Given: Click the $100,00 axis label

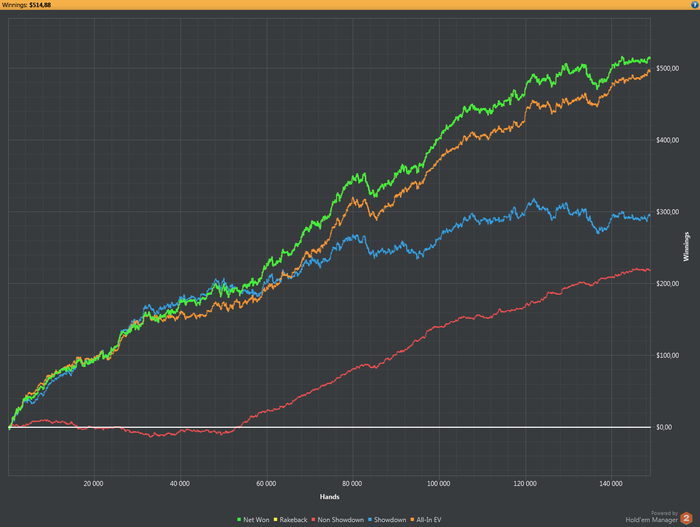Looking at the screenshot, I should tap(667, 356).
